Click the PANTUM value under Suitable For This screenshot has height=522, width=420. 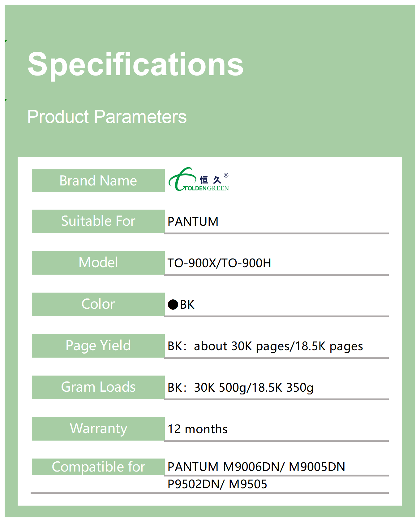(x=193, y=222)
